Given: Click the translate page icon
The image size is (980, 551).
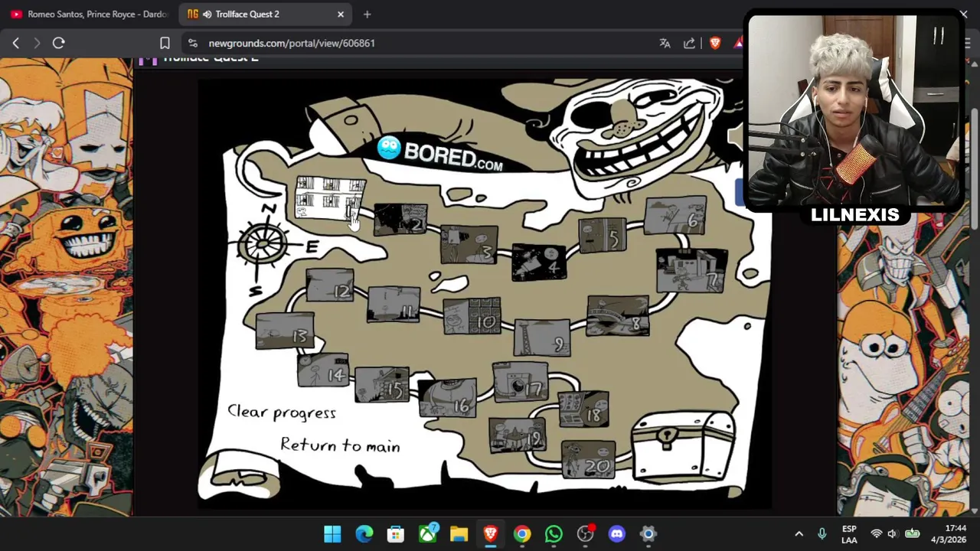Looking at the screenshot, I should click(665, 43).
